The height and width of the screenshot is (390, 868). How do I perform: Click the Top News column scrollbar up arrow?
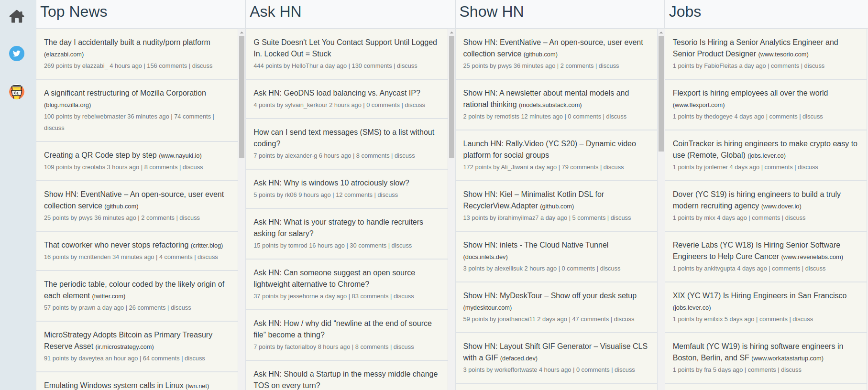click(242, 32)
